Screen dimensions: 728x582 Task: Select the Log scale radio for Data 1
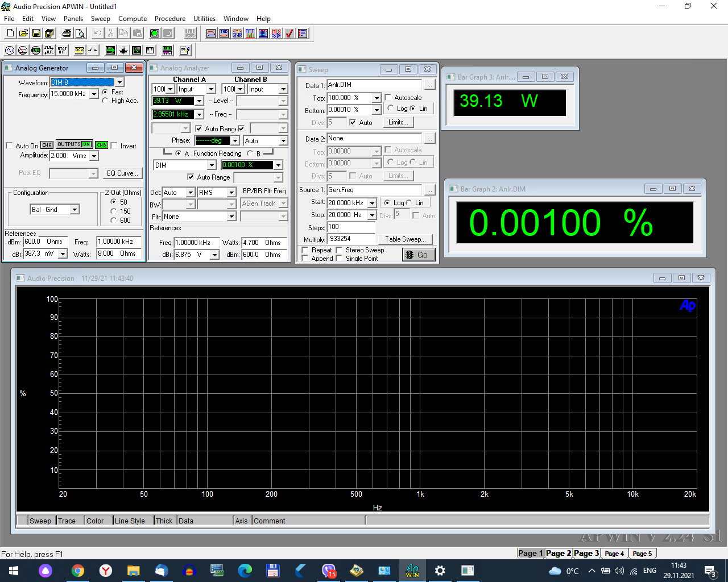tap(390, 109)
